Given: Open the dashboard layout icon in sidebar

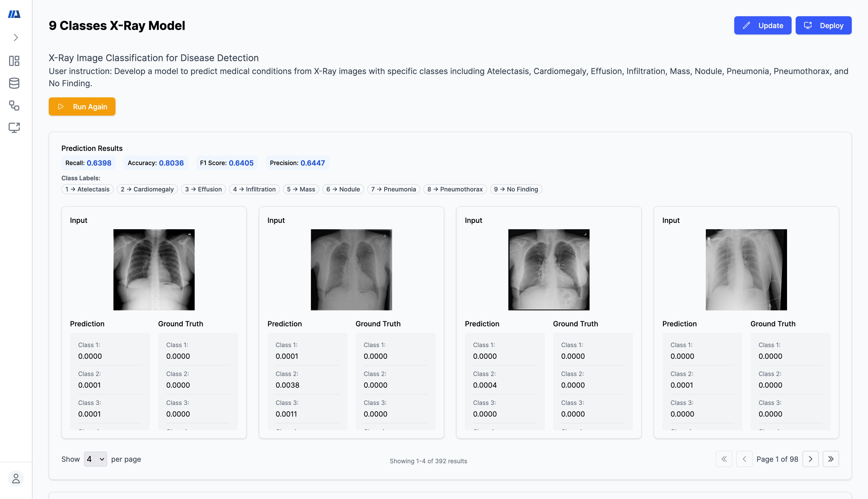Looking at the screenshot, I should pyautogui.click(x=14, y=61).
